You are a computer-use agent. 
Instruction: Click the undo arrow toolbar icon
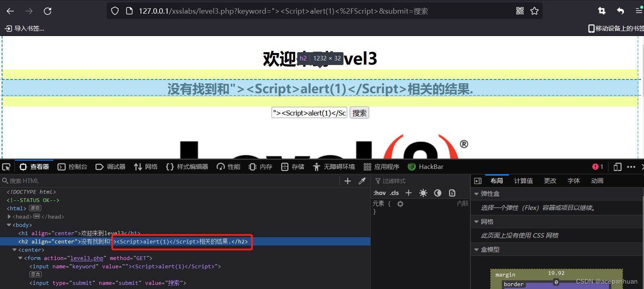pos(620,11)
